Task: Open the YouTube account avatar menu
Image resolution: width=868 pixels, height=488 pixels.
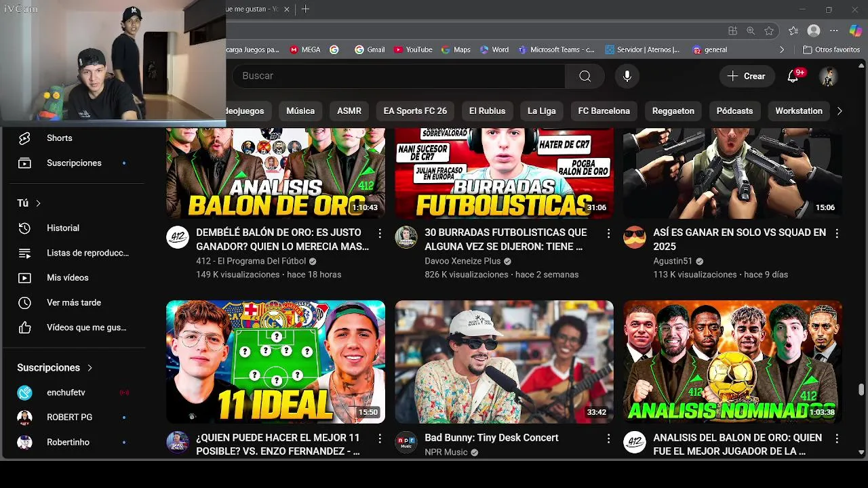Action: pos(828,76)
